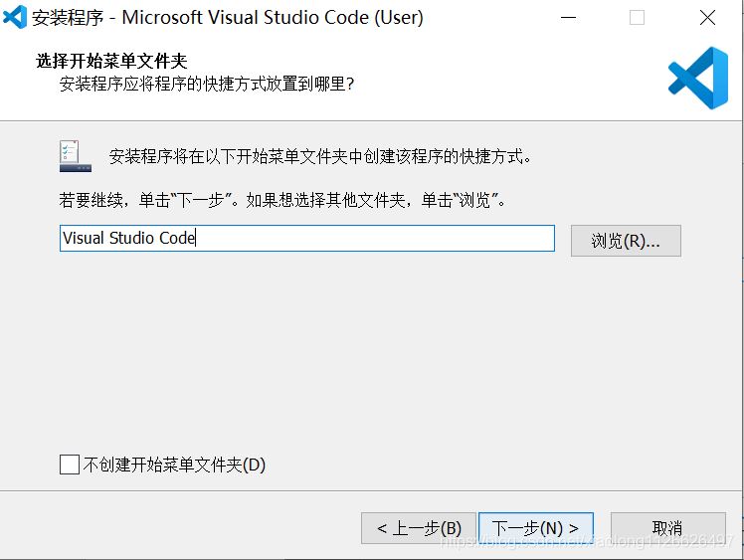This screenshot has height=560, width=744.
Task: Click the 若要继续，单击"下一步" instruction line
Action: (x=283, y=200)
